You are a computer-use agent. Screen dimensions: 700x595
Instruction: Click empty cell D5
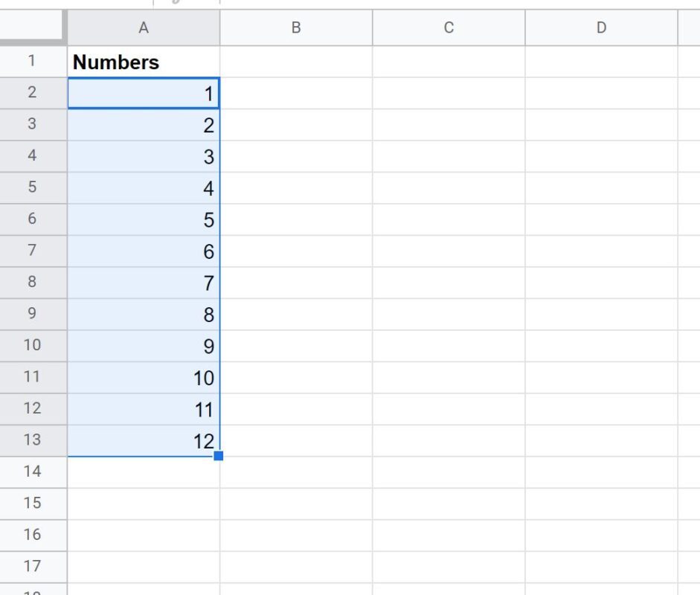(x=601, y=188)
